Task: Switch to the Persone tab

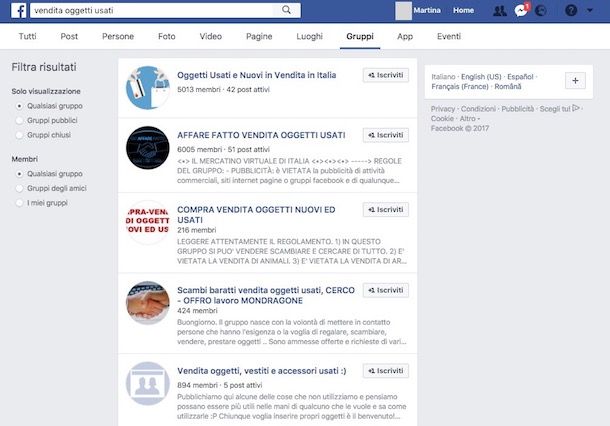Action: point(118,36)
